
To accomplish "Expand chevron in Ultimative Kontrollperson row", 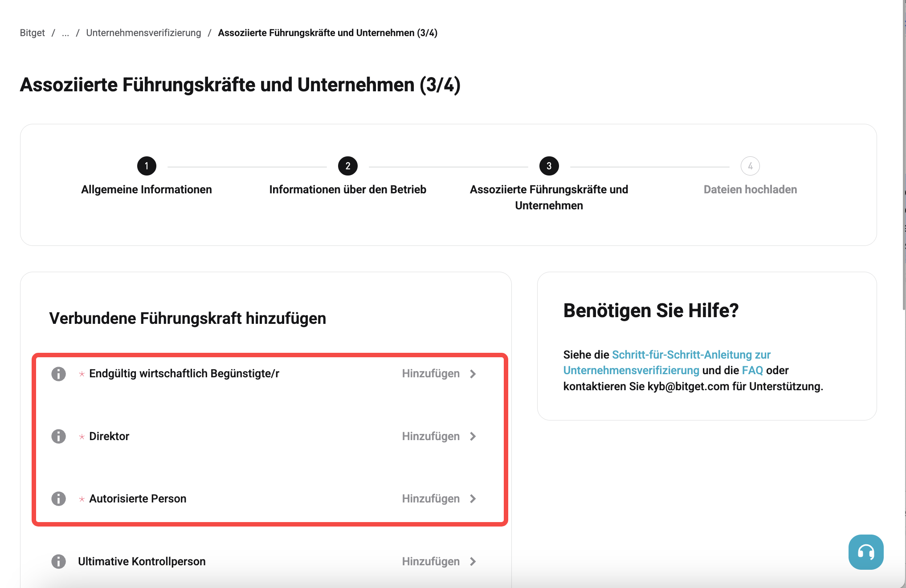I will pyautogui.click(x=473, y=561).
